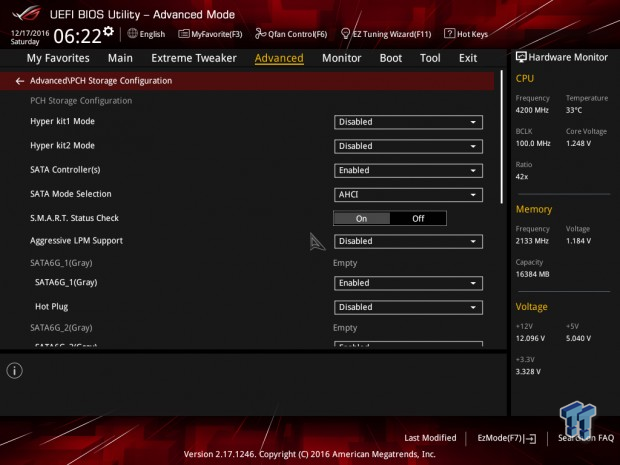Click the MyFavorite list icon
This screenshot has width=620, height=465.
[x=184, y=34]
